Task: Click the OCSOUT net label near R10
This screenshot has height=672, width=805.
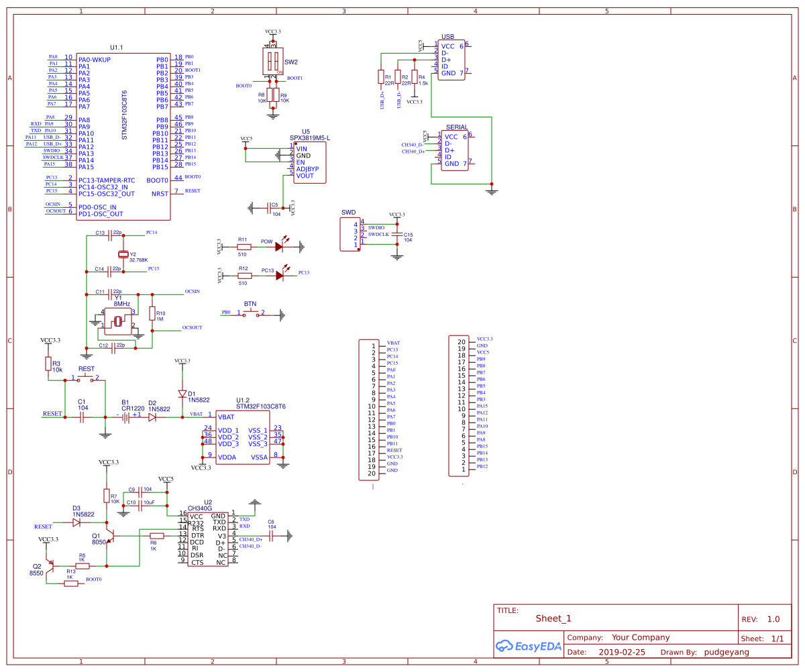Action: click(x=192, y=327)
